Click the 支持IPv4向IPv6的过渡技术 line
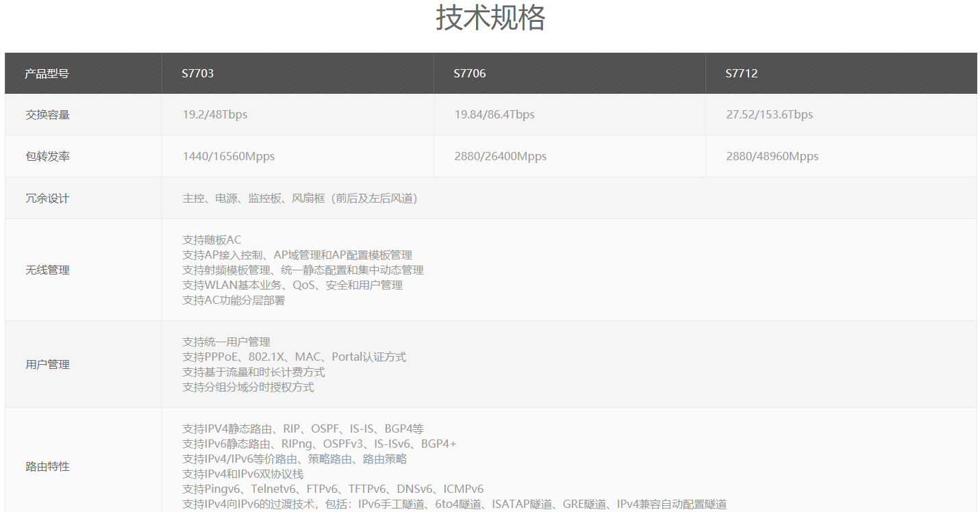This screenshot has width=980, height=512. point(454,504)
